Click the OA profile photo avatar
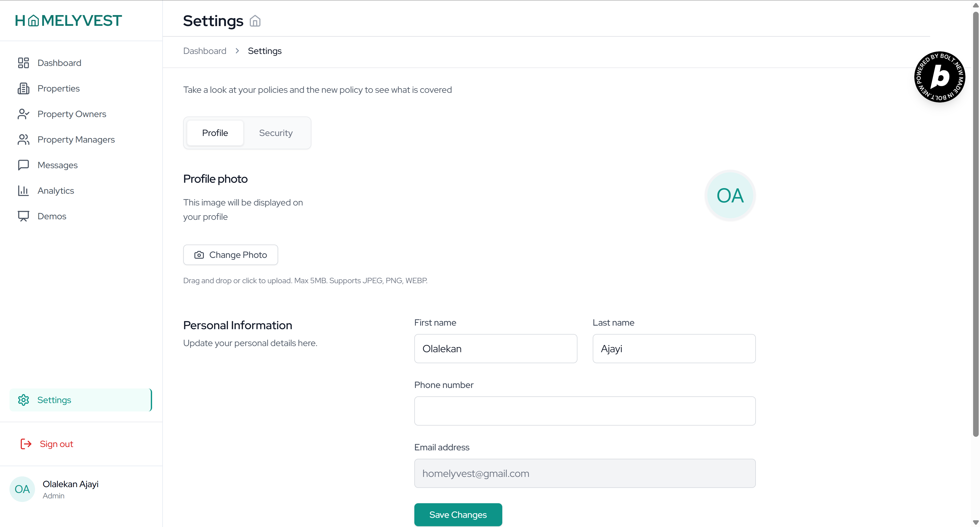This screenshot has height=527, width=980. 730,196
